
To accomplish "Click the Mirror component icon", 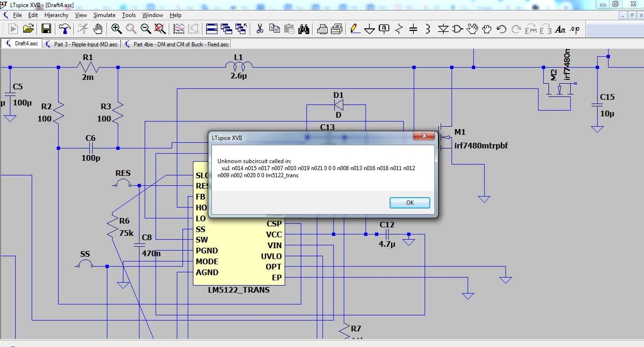I will [546, 29].
